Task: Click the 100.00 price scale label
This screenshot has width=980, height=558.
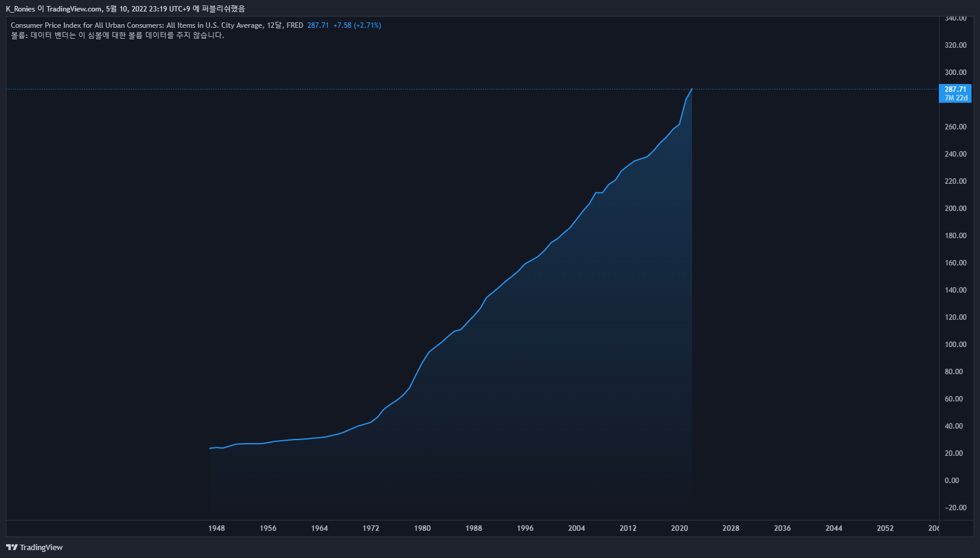Action: 956,345
